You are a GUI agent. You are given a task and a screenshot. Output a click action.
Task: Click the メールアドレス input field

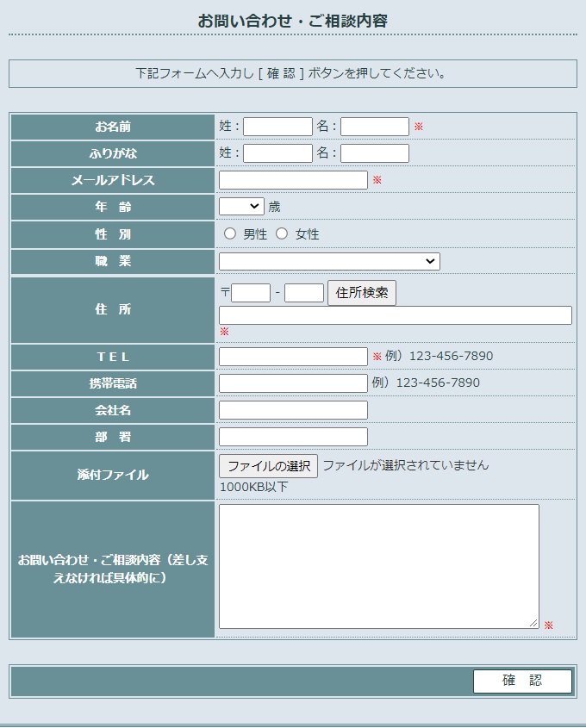(293, 180)
